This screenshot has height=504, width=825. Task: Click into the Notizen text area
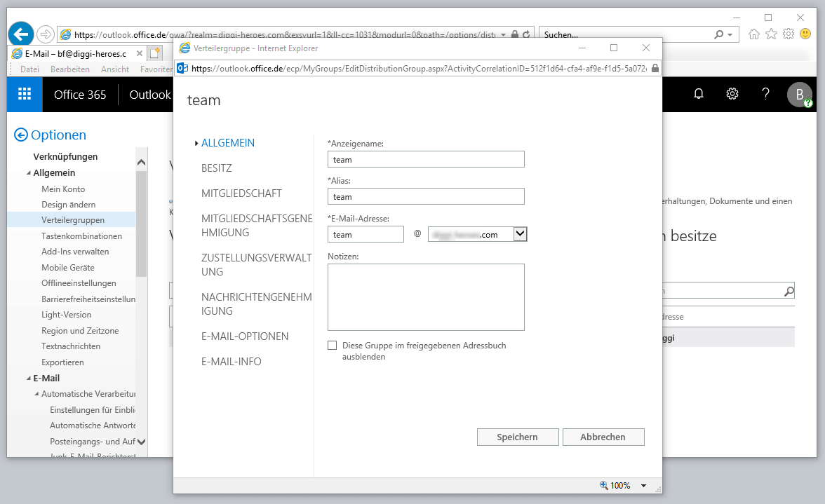tap(426, 297)
